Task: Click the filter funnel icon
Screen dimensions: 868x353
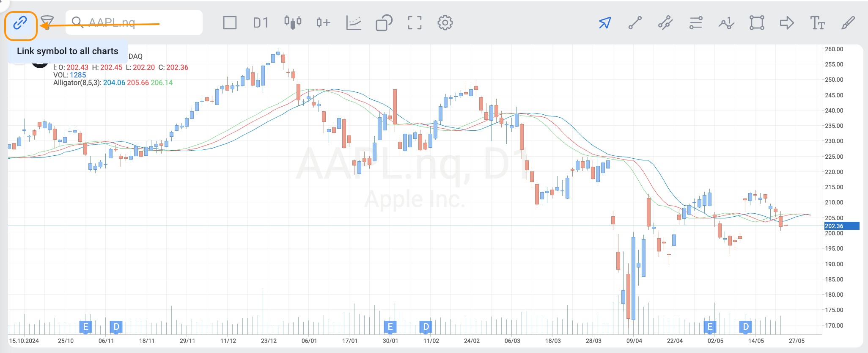Action: [47, 22]
